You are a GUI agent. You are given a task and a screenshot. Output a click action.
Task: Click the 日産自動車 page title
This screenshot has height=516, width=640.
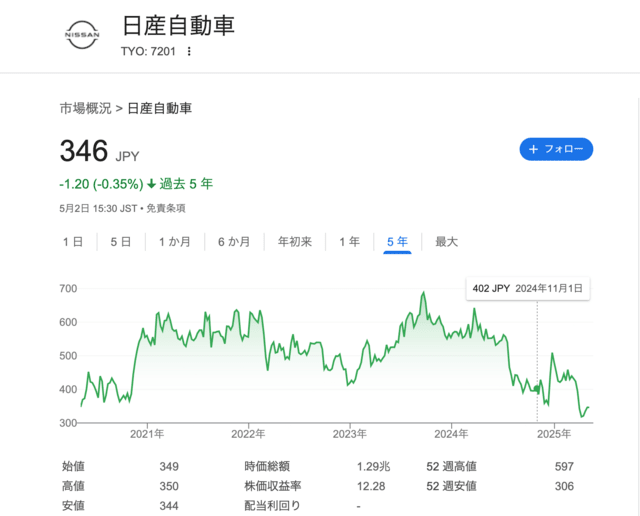click(178, 25)
